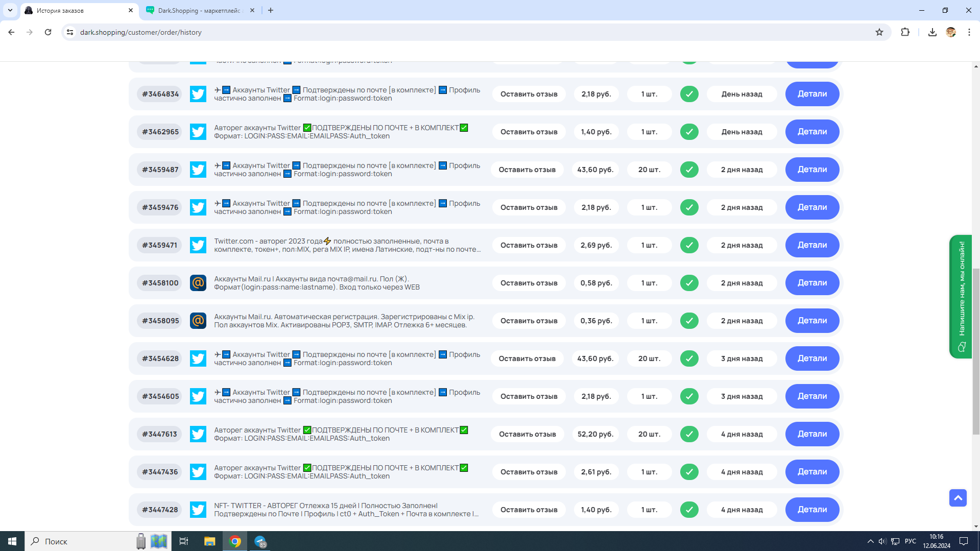
Task: Click Mail.ru icon of order #3458095
Action: coord(198,321)
